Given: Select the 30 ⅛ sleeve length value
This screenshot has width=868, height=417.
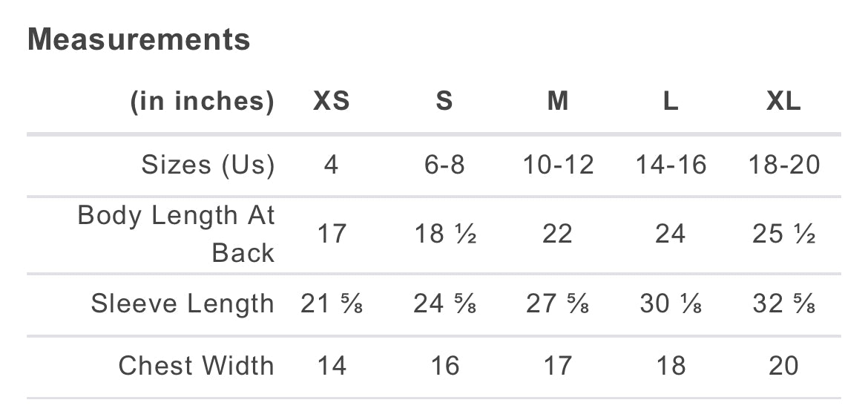Looking at the screenshot, I should click(671, 303).
